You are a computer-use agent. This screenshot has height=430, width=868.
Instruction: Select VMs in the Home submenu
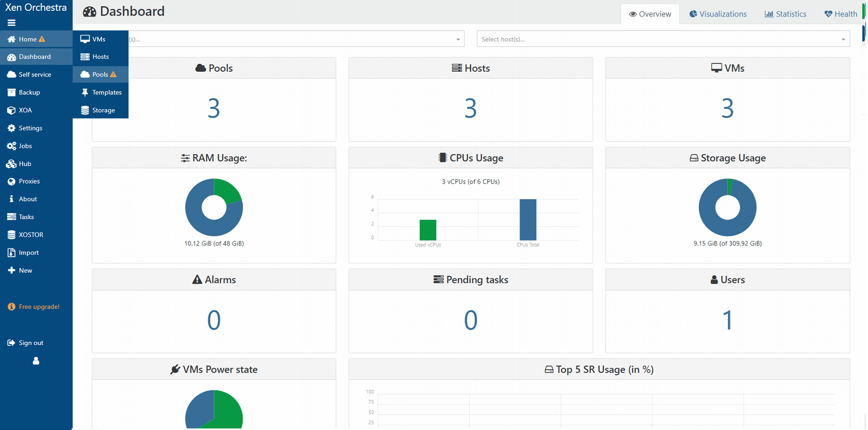click(x=101, y=39)
